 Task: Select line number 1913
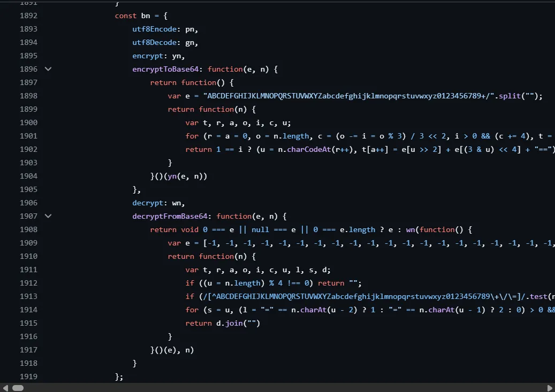coord(28,296)
